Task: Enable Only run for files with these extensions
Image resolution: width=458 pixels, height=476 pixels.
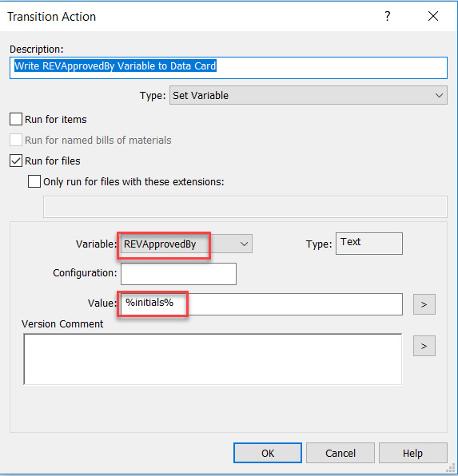Action: (34, 181)
